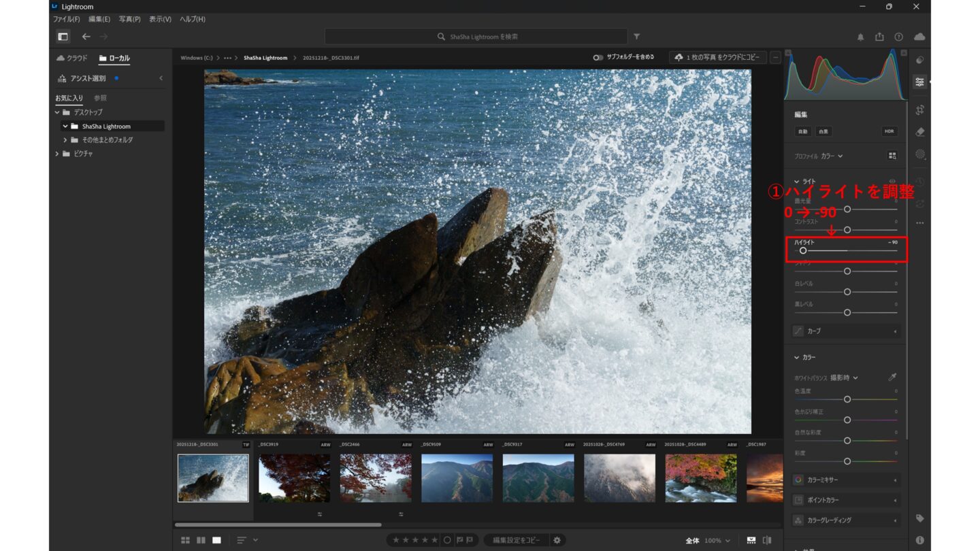The image size is (980, 551).
Task: Expand the その他まとめフォルダ folder
Action: pos(65,140)
